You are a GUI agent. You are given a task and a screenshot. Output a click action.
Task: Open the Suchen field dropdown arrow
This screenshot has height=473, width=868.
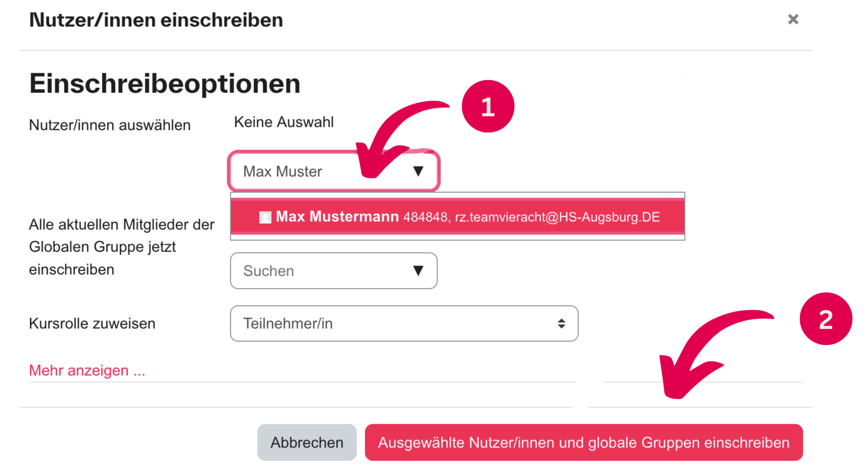pos(418,271)
